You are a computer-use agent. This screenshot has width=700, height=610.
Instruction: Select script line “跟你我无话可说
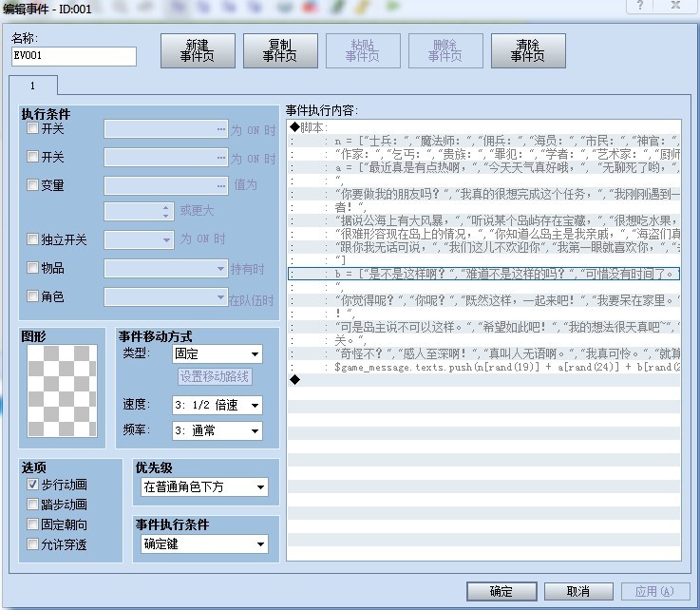click(484, 247)
